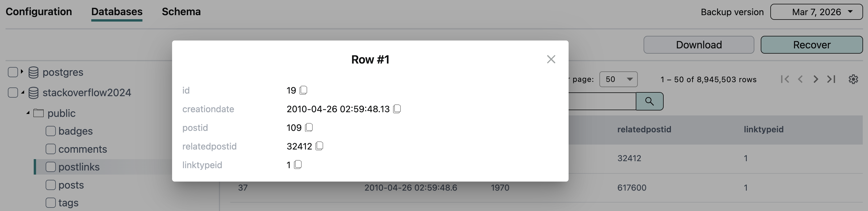This screenshot has width=868, height=211.
Task: Copy the relatedpostid value 32412
Action: pos(319,146)
